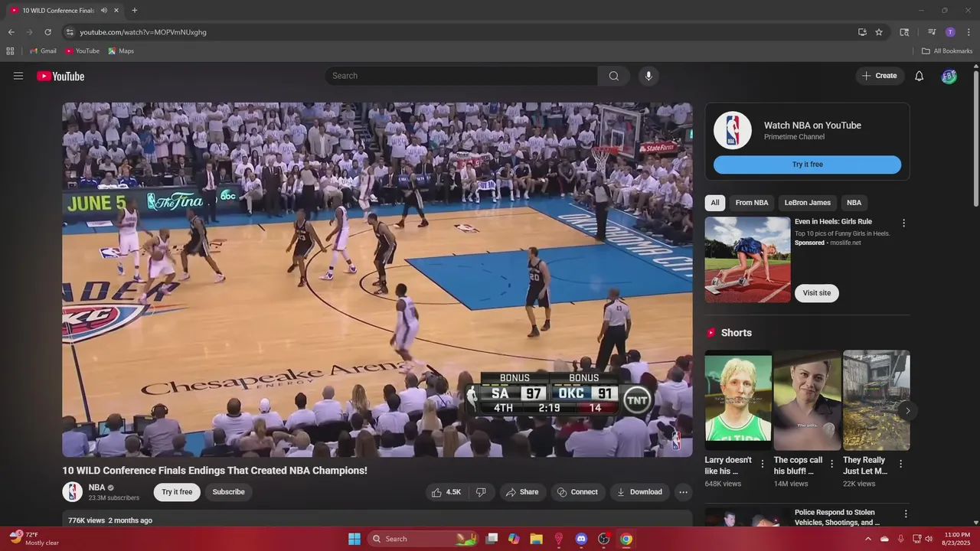
Task: Click Try it free beside NBA channel
Action: point(177,492)
